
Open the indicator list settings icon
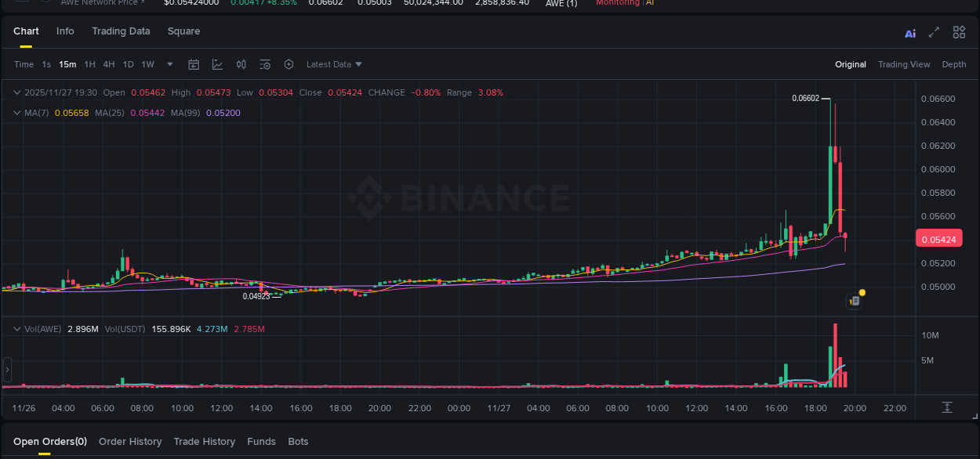pos(265,64)
